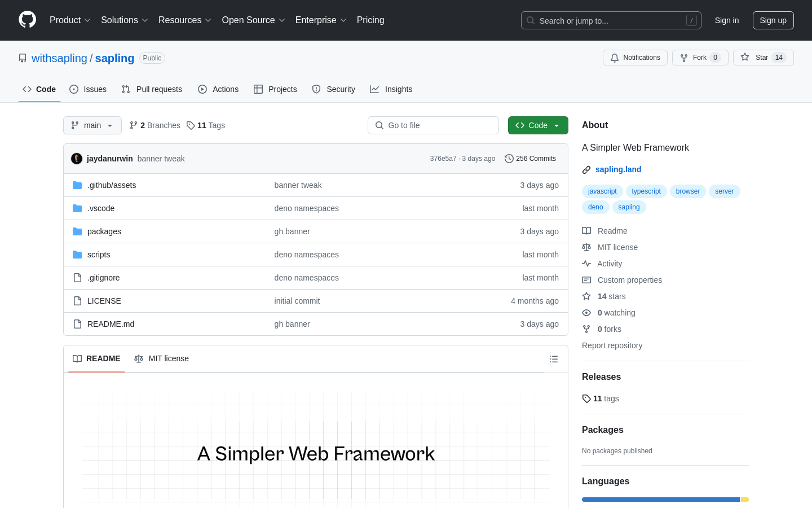Open the Readme link in About
This screenshot has height=508, width=812.
pos(604,231)
